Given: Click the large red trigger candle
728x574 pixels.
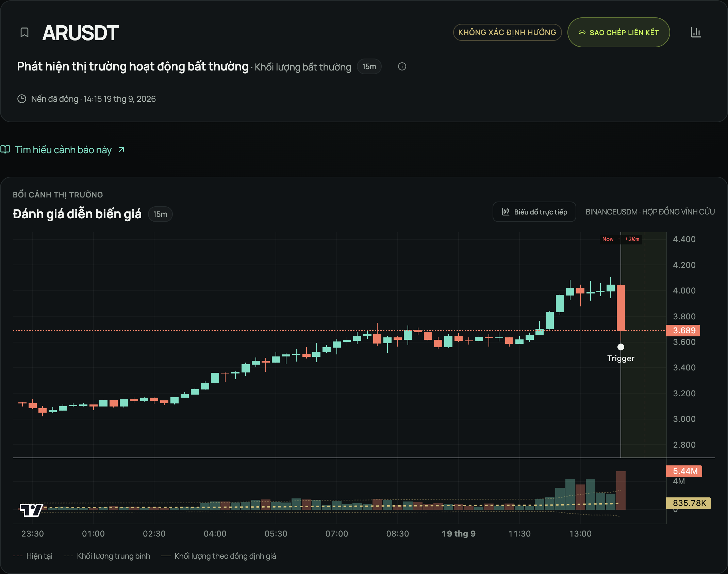Looking at the screenshot, I should click(621, 308).
